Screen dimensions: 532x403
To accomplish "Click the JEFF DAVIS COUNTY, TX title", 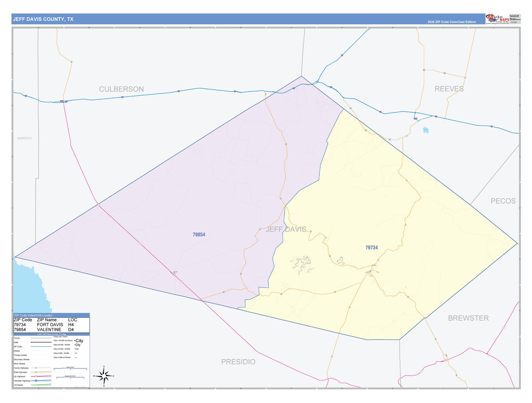I will point(43,19).
